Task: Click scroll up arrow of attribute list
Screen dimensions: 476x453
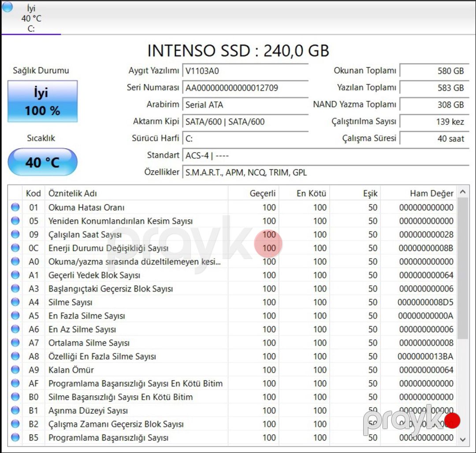Action: click(463, 192)
